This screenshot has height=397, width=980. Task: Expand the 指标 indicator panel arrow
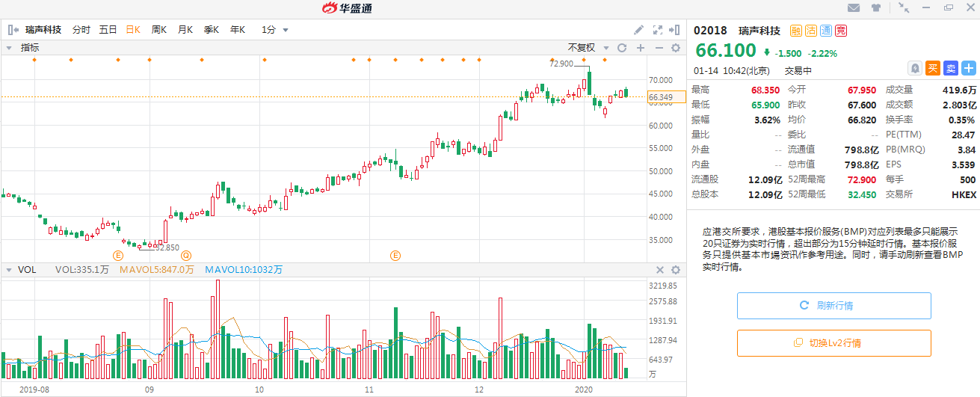coord(10,48)
